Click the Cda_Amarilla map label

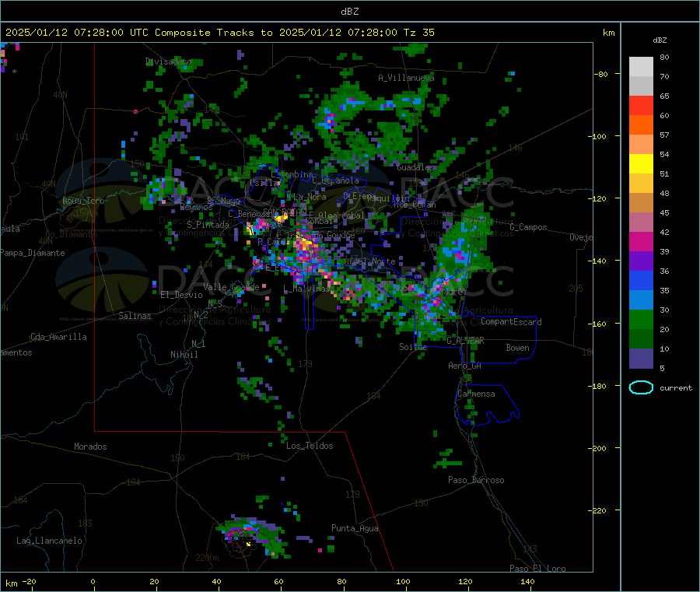click(x=58, y=337)
